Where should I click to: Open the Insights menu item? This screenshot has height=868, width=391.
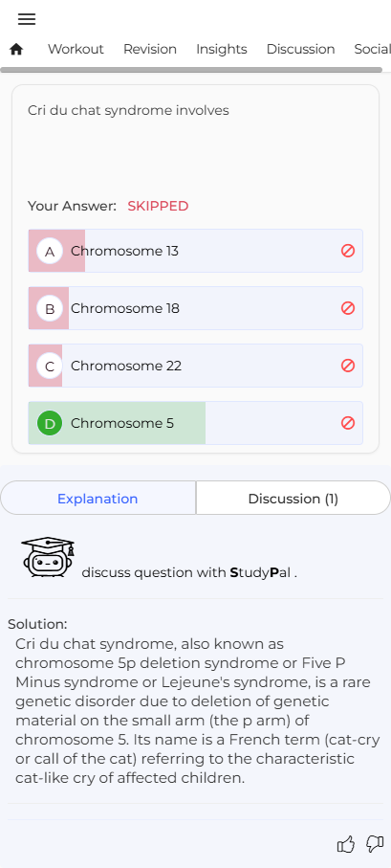tap(222, 49)
